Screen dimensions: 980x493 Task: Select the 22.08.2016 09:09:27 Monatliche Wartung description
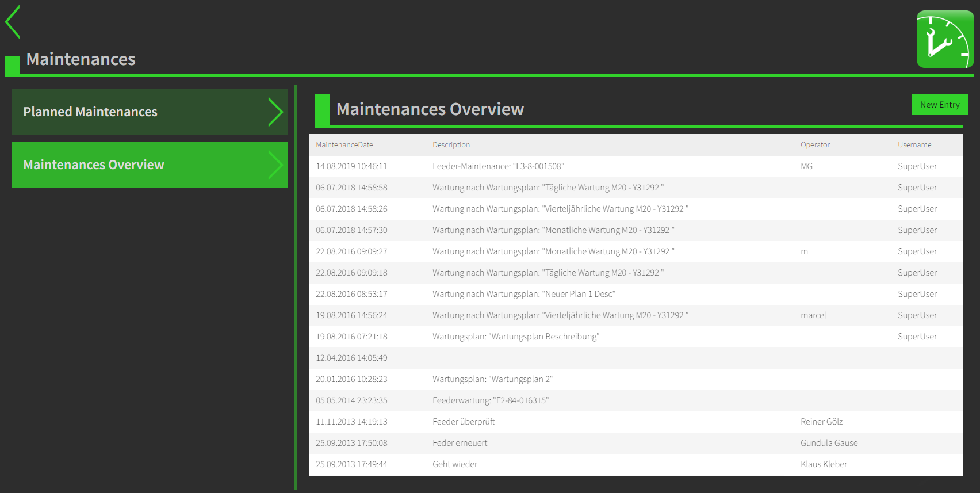pyautogui.click(x=553, y=251)
